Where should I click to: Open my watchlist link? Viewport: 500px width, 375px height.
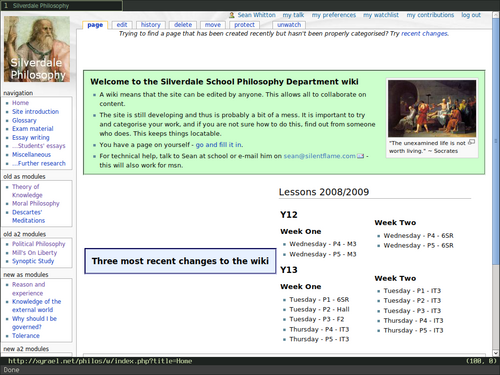point(381,15)
